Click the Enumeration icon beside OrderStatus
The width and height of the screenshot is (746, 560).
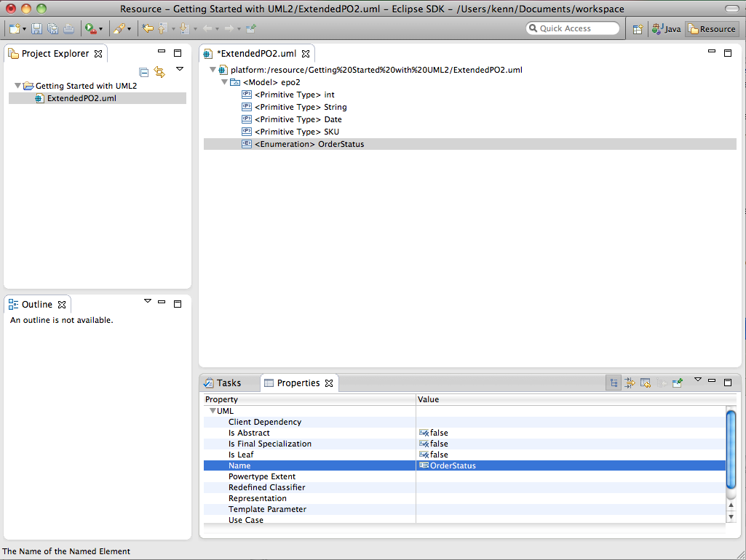point(247,143)
